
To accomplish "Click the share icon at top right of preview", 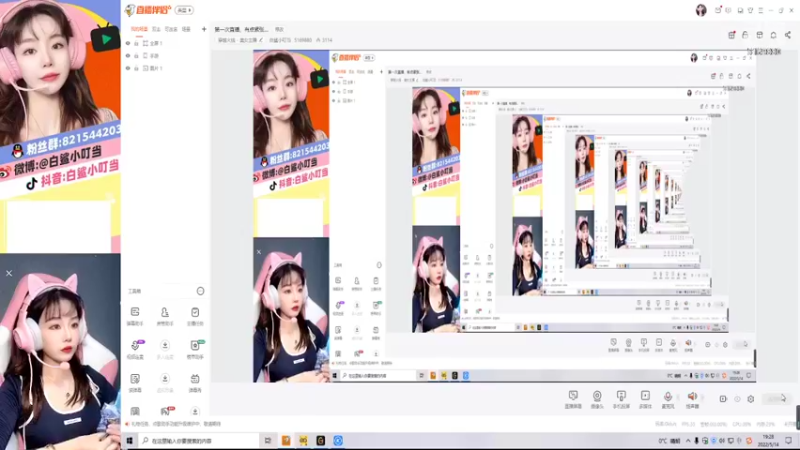I will (x=788, y=35).
